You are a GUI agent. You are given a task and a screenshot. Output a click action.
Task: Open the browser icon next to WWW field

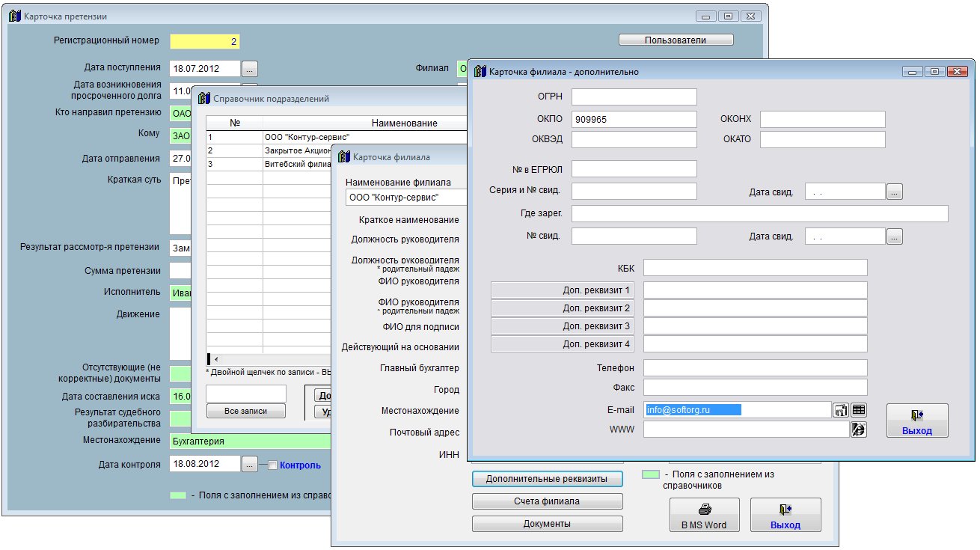[x=858, y=430]
